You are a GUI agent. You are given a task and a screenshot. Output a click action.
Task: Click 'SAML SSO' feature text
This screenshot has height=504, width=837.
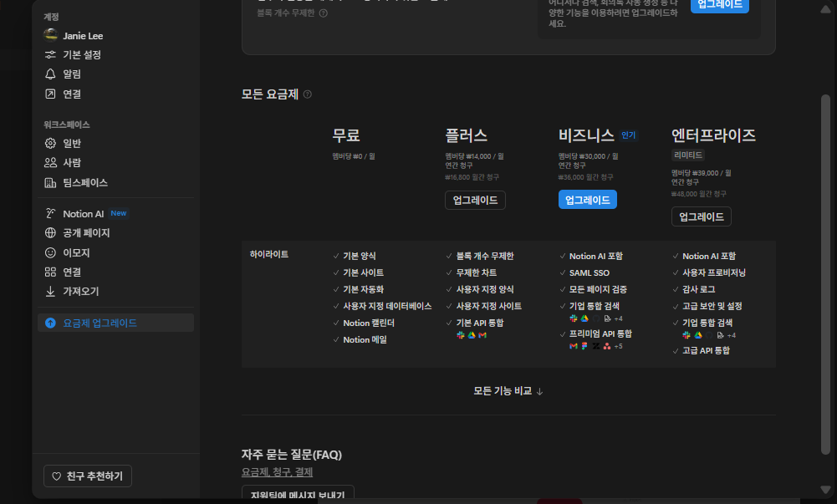[x=589, y=272]
